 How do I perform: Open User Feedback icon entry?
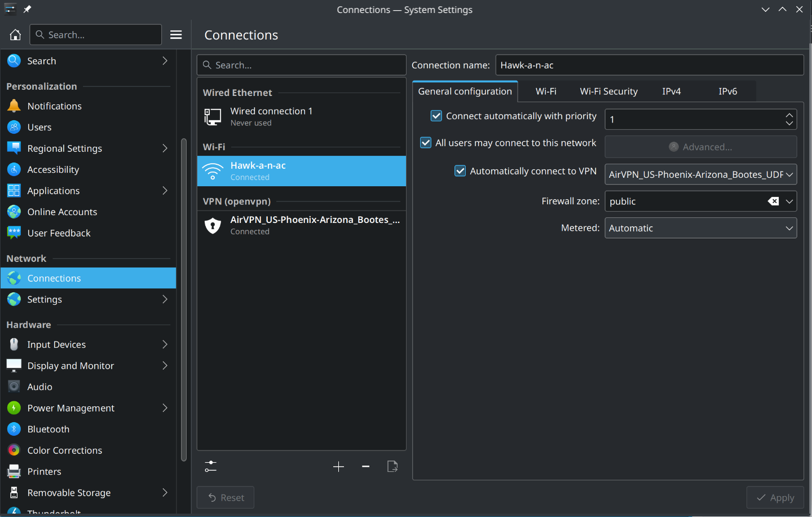coord(14,233)
